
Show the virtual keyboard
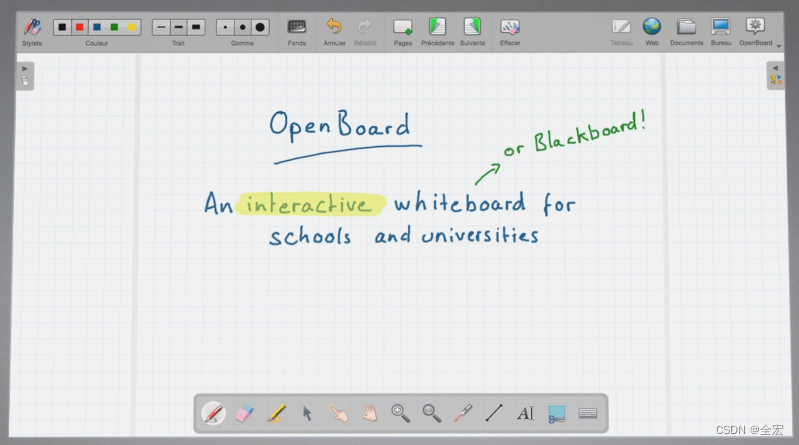pos(588,413)
